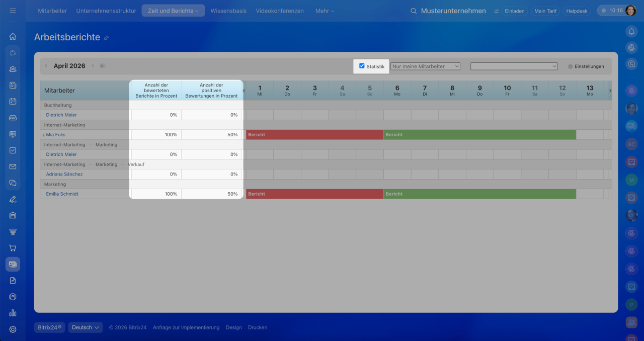Screen dimensions: 644x341
Task: Open the Mitarbeiter tab
Action: [52, 11]
